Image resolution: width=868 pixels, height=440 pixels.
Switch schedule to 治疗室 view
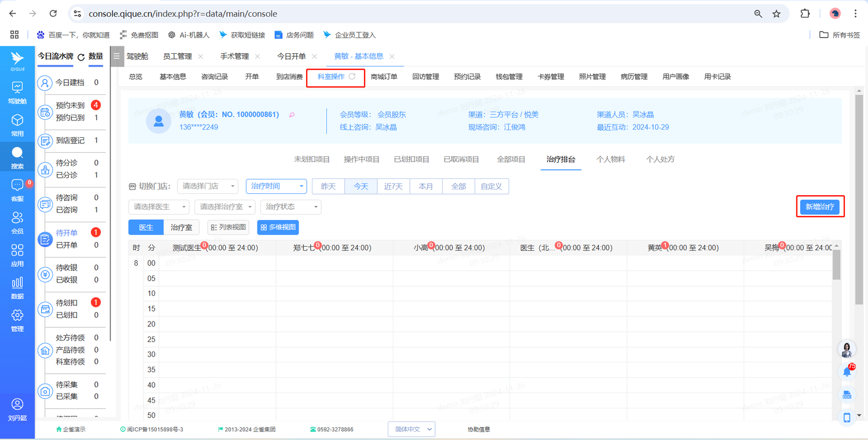[x=181, y=228]
